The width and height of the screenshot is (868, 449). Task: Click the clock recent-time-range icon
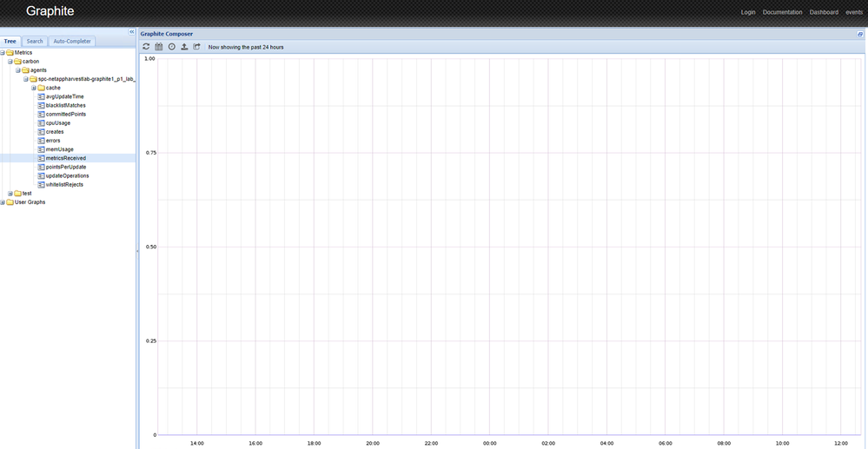click(172, 47)
